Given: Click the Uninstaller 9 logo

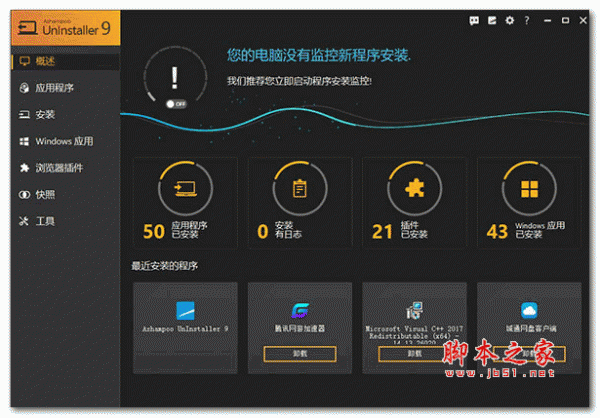Looking at the screenshot, I should click(66, 28).
